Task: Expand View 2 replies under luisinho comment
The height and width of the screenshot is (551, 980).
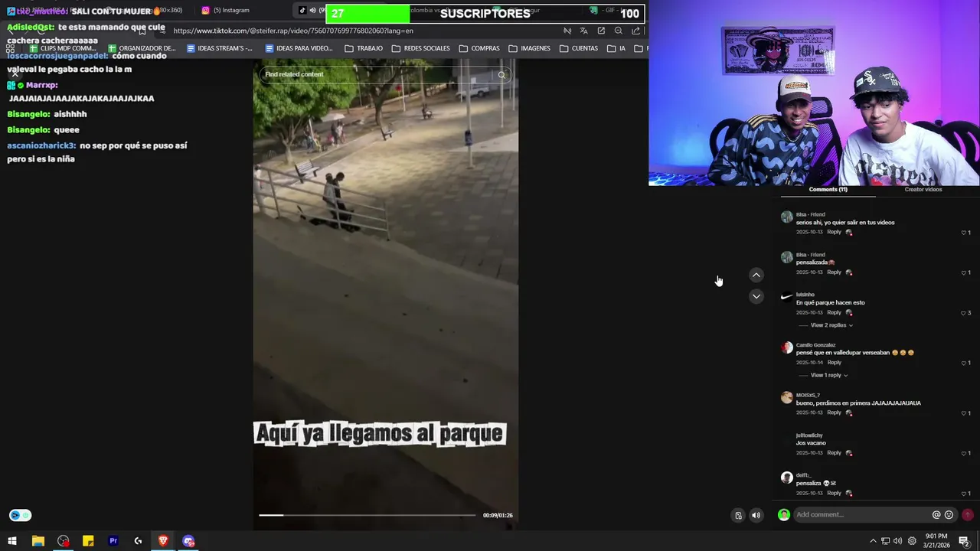Action: (x=831, y=325)
